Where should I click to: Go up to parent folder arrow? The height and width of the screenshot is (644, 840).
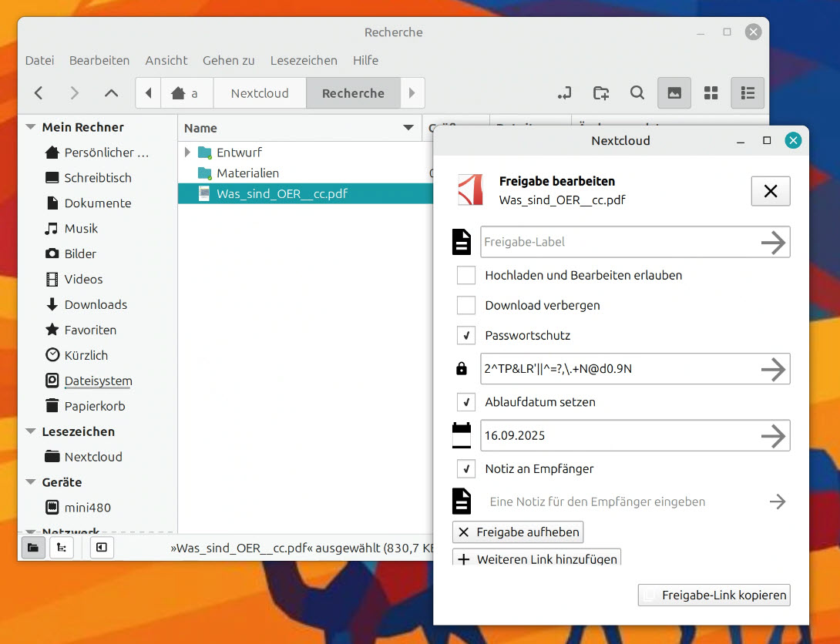click(x=111, y=93)
